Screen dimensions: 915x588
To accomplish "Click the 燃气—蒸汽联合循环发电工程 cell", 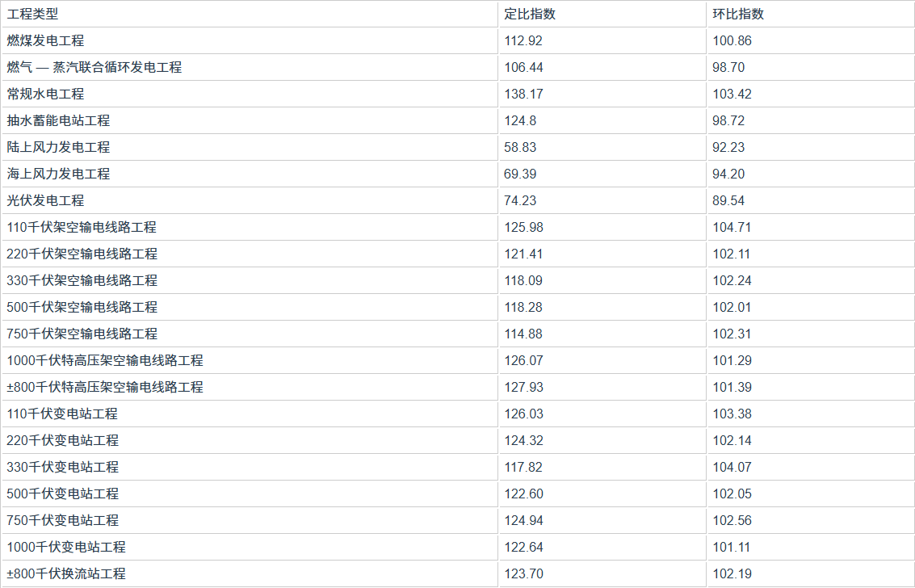I will (x=94, y=67).
